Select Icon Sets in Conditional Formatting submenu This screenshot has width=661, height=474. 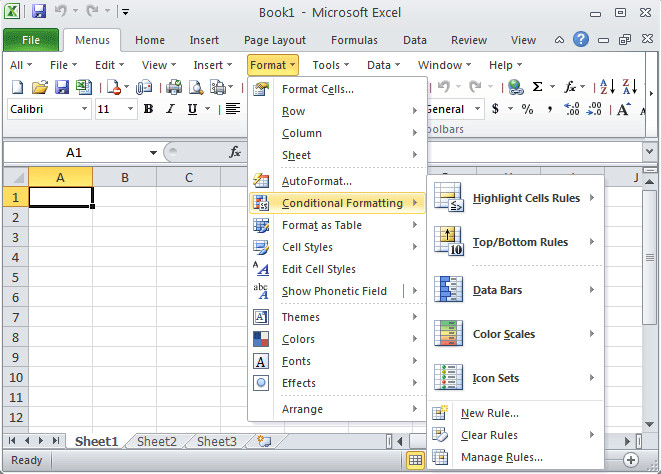tap(517, 378)
